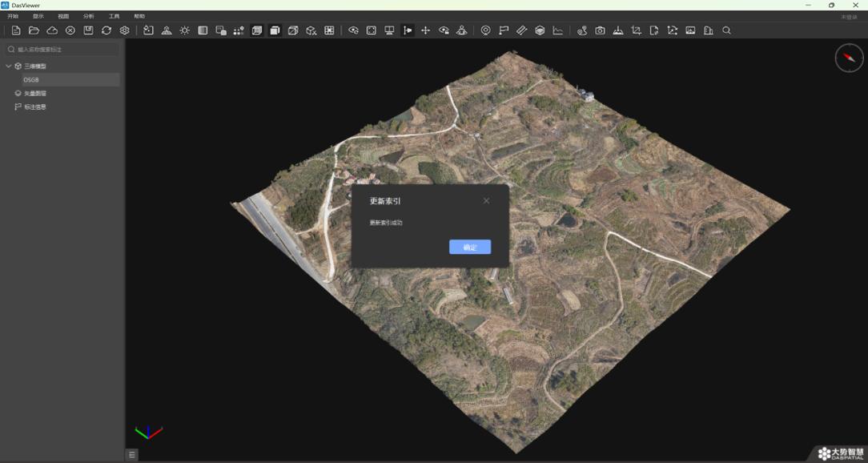
Task: Click the new file document icon
Action: pos(16,30)
